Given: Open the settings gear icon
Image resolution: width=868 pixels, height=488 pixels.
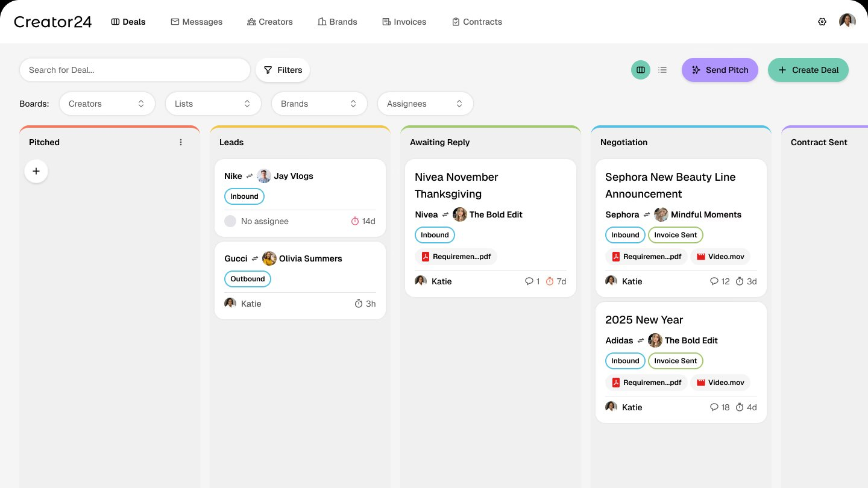Looking at the screenshot, I should (822, 22).
